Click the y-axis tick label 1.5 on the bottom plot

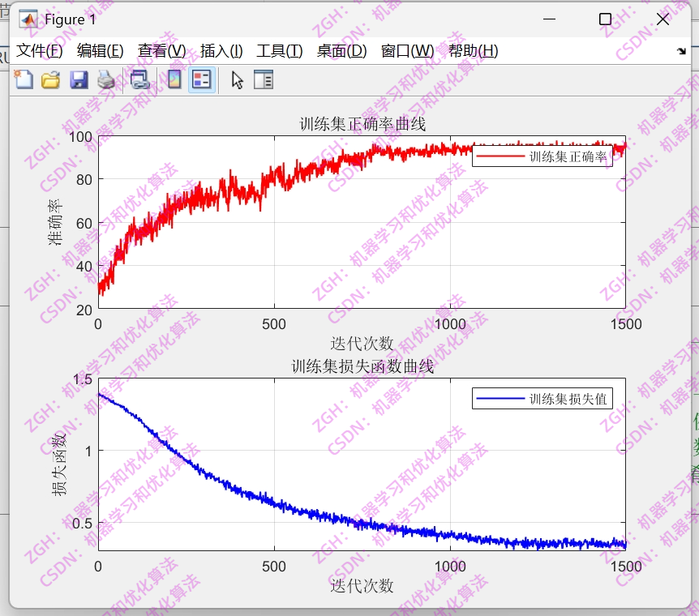(83, 379)
